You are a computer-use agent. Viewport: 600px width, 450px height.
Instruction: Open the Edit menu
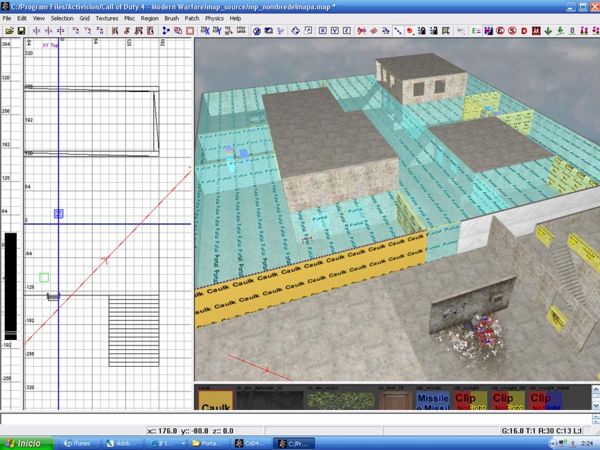22,18
